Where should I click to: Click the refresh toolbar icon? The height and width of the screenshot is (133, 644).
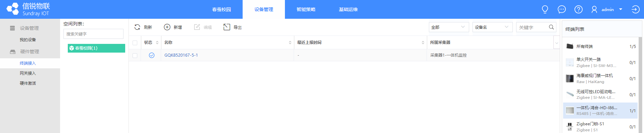pos(137,27)
